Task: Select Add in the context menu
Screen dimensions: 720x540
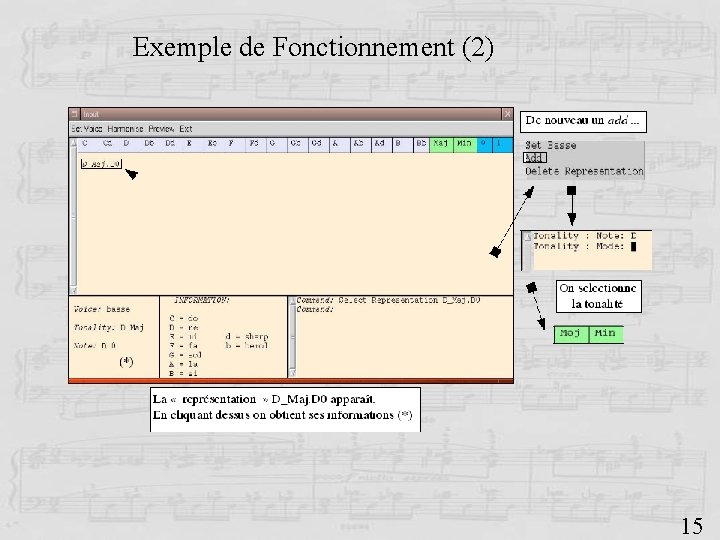Action: tap(534, 158)
